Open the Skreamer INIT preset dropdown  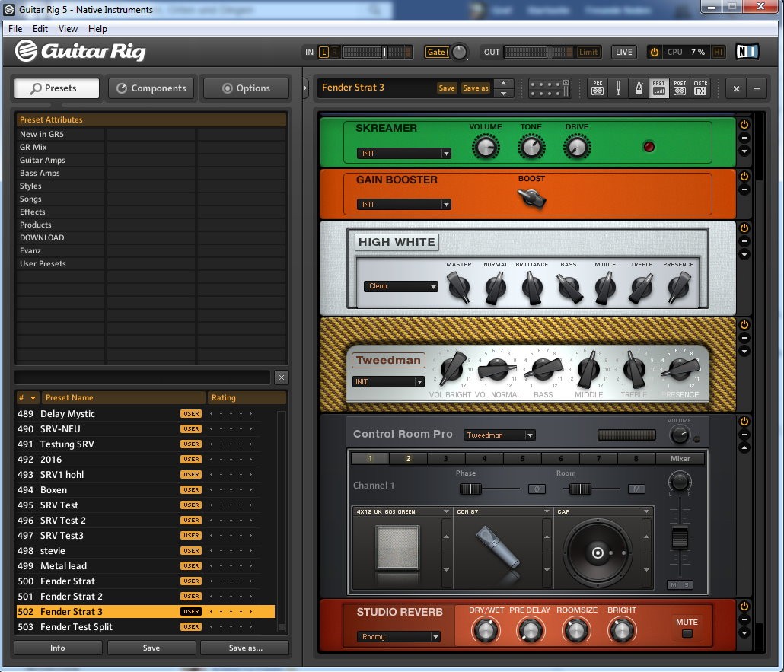click(404, 154)
